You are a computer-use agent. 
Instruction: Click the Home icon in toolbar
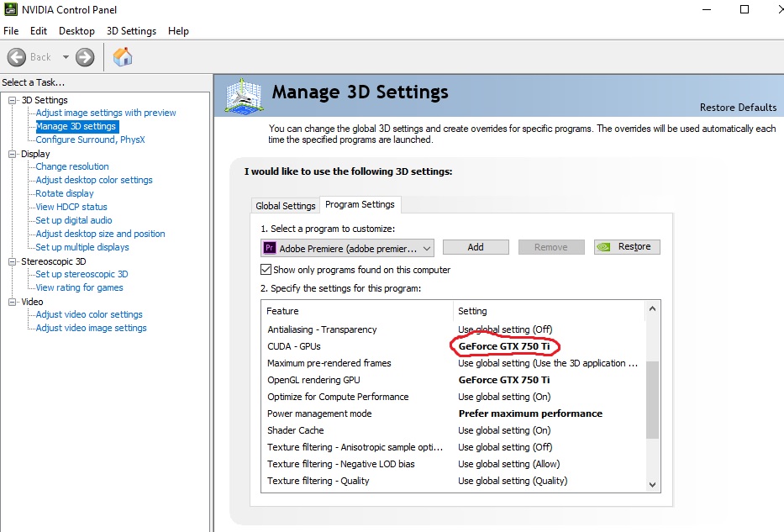123,57
